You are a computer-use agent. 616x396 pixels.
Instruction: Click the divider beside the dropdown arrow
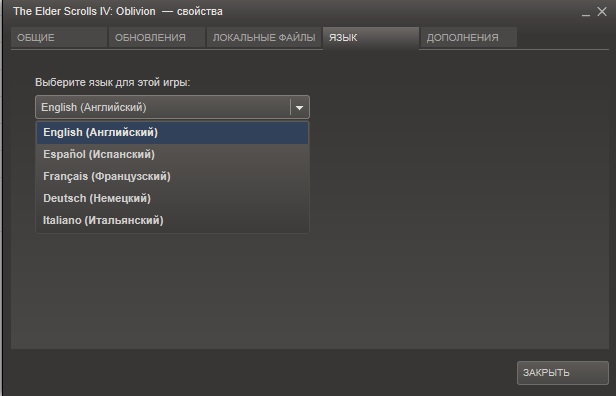(290, 107)
